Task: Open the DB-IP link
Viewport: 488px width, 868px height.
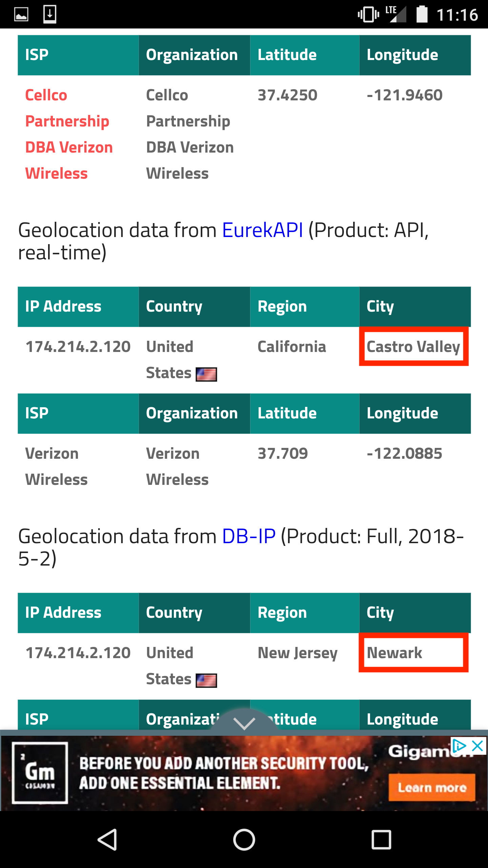Action: [x=249, y=536]
